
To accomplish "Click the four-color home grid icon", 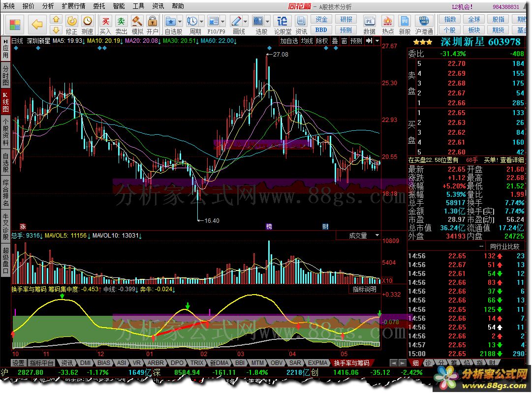I will point(15,25).
